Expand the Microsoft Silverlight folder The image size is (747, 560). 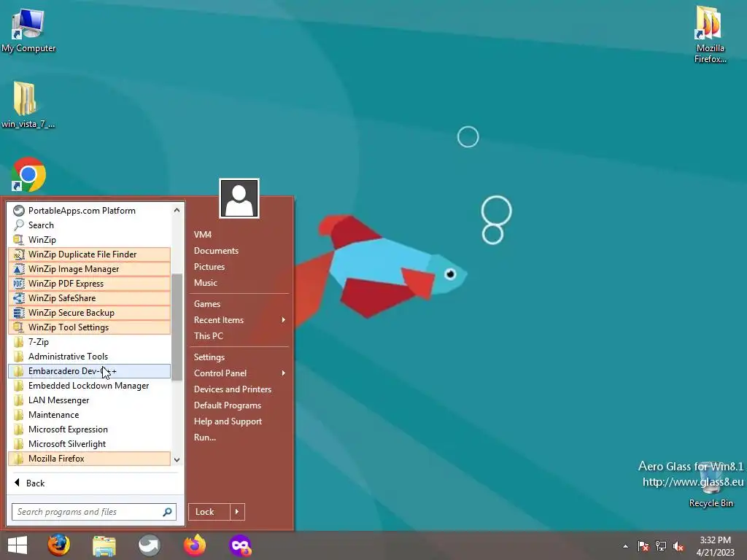(90, 444)
